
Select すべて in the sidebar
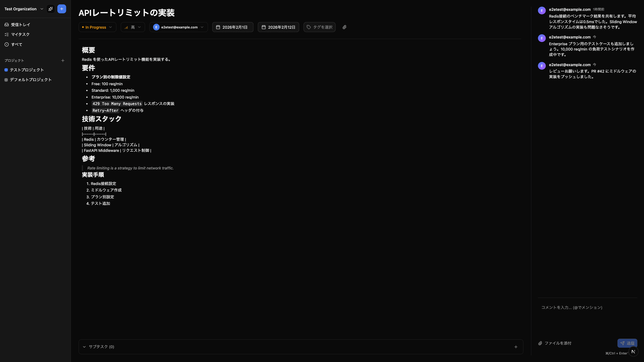click(17, 44)
